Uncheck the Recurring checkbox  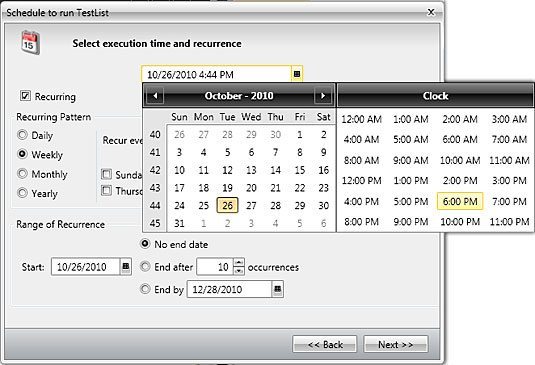click(x=25, y=96)
